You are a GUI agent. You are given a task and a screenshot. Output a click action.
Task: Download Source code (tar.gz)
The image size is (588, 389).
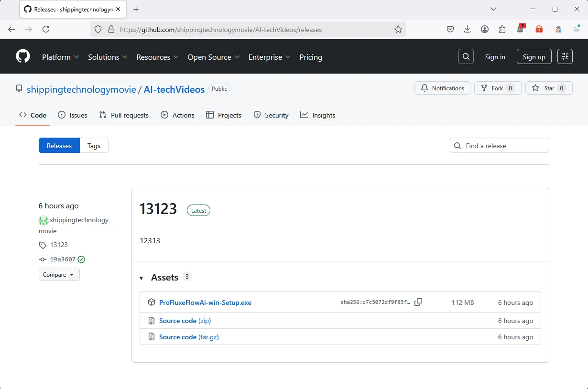tap(189, 337)
